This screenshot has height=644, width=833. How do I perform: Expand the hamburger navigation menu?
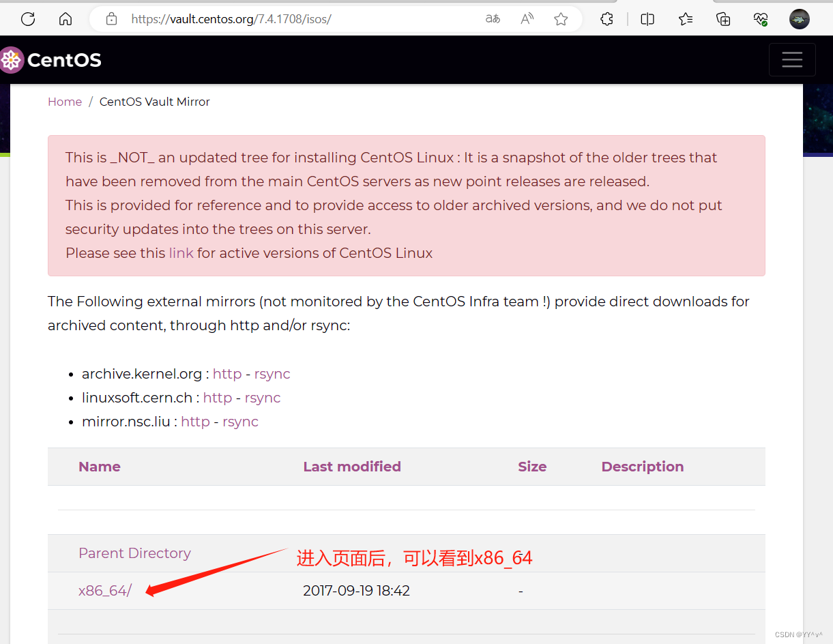[x=792, y=60]
